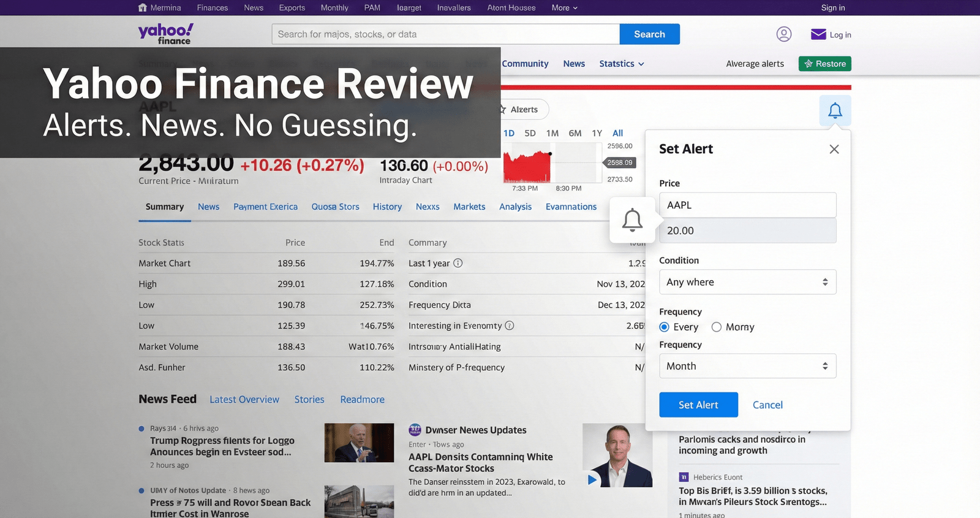Viewport: 980px width, 518px height.
Task: Click Average alerts link
Action: pyautogui.click(x=755, y=64)
